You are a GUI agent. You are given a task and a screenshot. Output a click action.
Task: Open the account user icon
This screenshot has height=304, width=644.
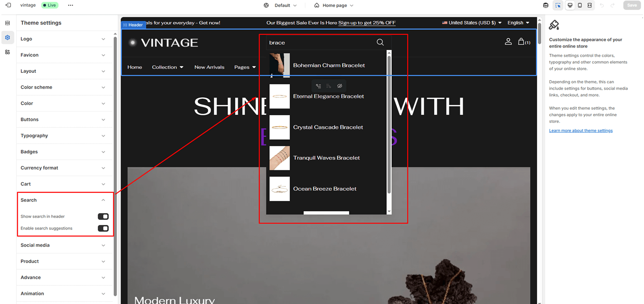pyautogui.click(x=508, y=41)
